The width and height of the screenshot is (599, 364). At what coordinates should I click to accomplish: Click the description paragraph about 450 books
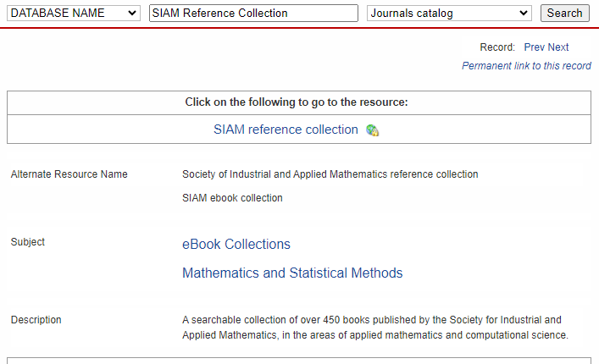point(375,328)
